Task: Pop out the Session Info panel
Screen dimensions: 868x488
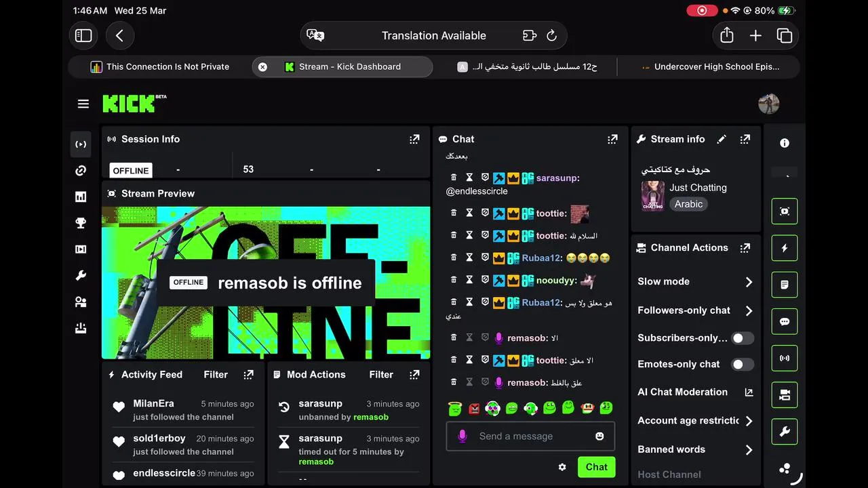Action: tap(414, 139)
